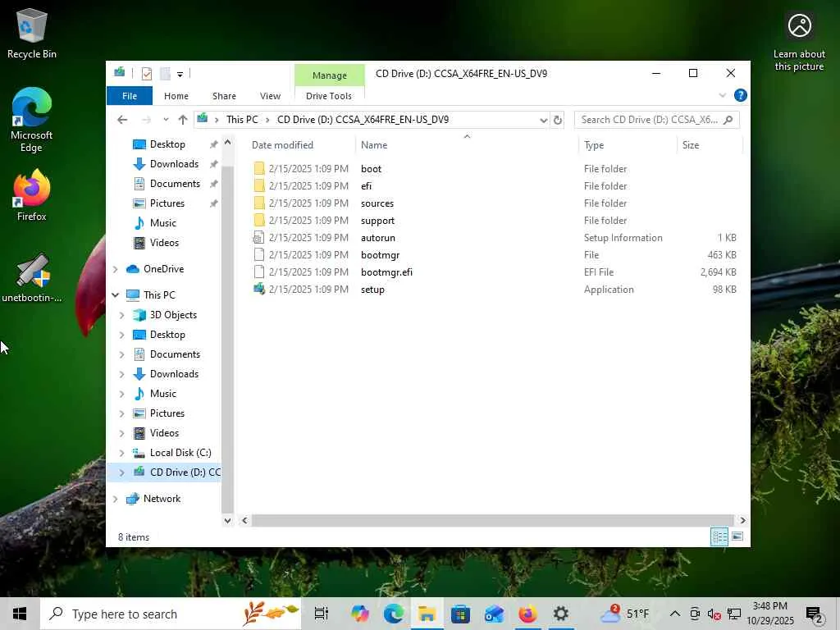This screenshot has height=630, width=840.
Task: Expand the Local Disk (C:) tree node
Action: (x=121, y=453)
